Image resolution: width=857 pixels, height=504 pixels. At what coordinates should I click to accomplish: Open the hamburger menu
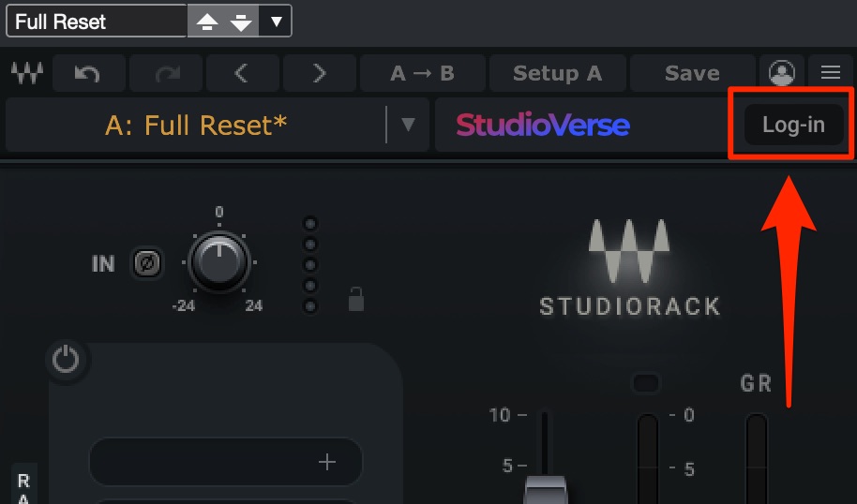(830, 73)
